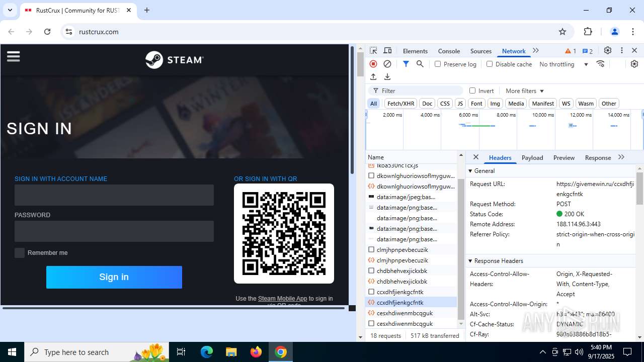Click the DevTools inspect element picker icon

373,51
